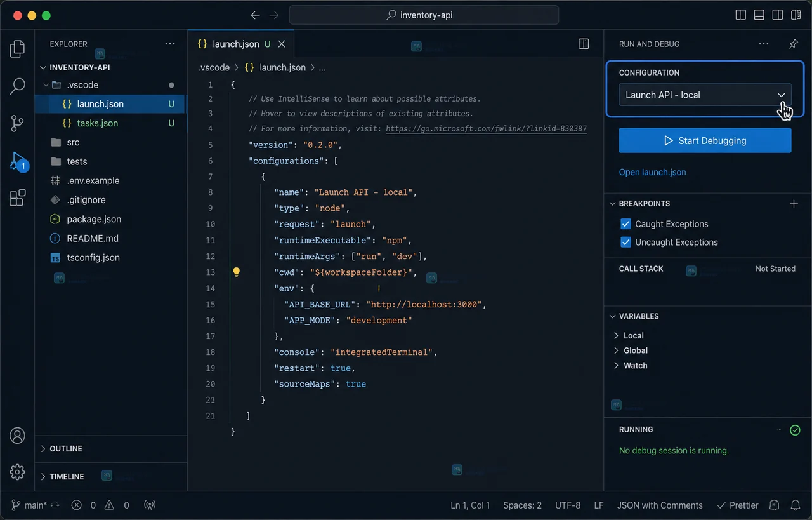Open the Microsoft fwlink URL in comment
Screen dimensions: 812x520
pyautogui.click(x=486, y=129)
